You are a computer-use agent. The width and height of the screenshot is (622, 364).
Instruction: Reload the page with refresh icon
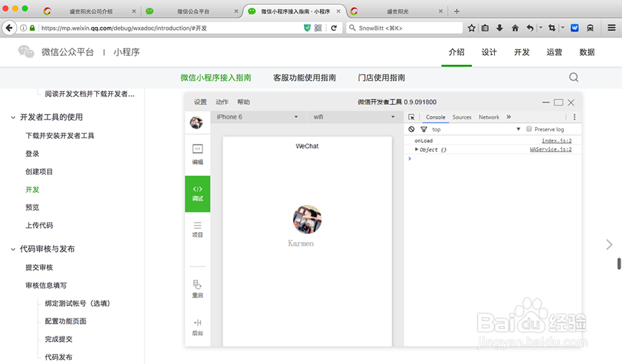click(334, 28)
